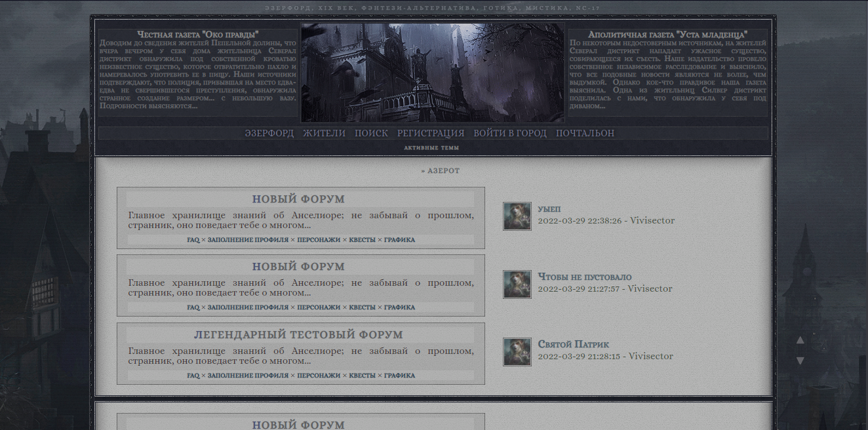
Task: Open the avatar beside Чтобы не пустовало
Action: click(517, 284)
